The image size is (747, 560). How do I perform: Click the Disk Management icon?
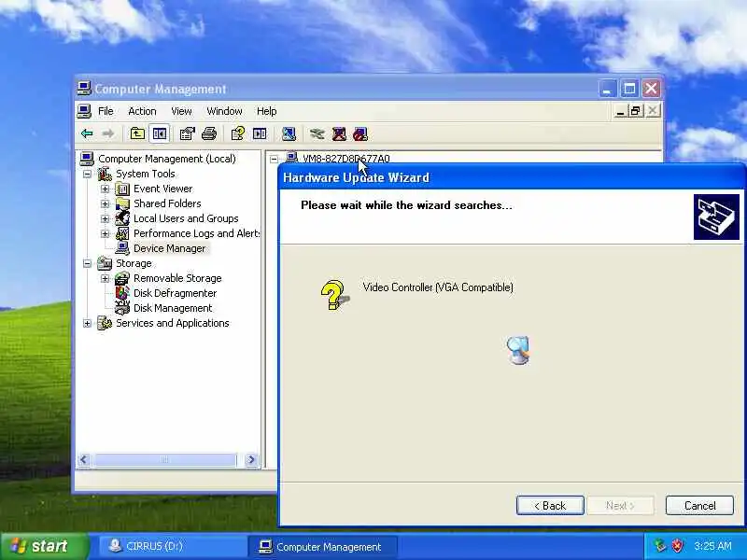[x=122, y=308]
